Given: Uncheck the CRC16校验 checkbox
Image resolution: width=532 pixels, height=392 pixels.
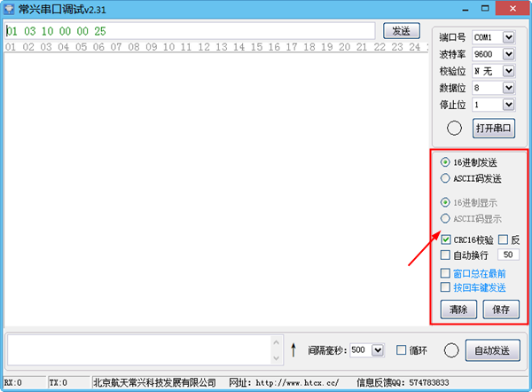Looking at the screenshot, I should tap(445, 239).
